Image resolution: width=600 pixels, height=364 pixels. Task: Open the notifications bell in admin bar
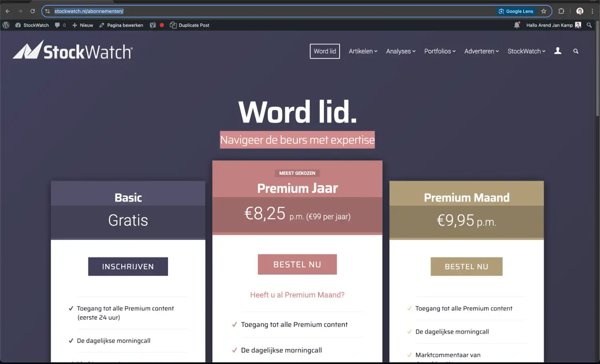pyautogui.click(x=517, y=25)
